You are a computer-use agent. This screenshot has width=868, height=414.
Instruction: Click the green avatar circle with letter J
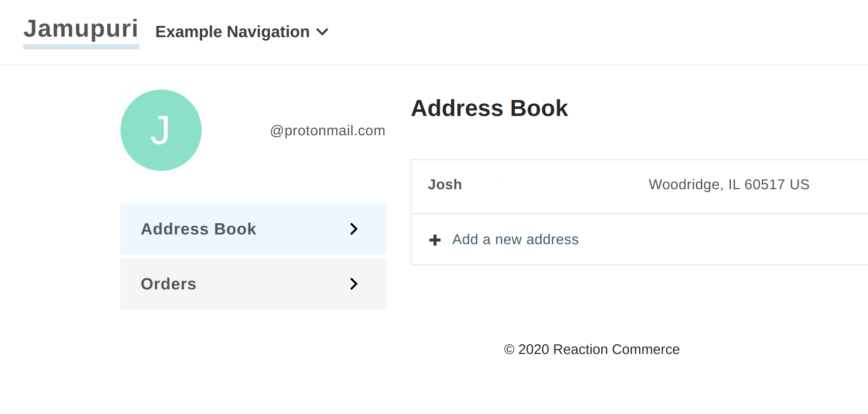161,130
